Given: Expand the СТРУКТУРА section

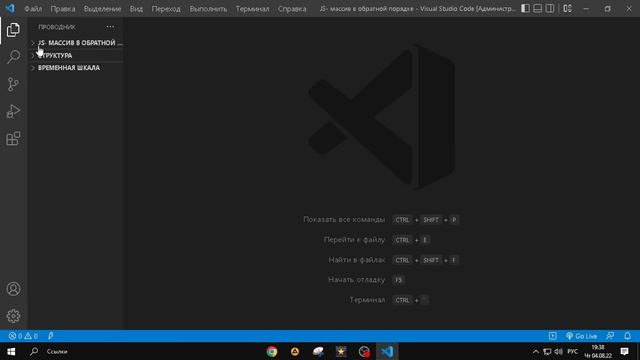Looking at the screenshot, I should coord(76,56).
